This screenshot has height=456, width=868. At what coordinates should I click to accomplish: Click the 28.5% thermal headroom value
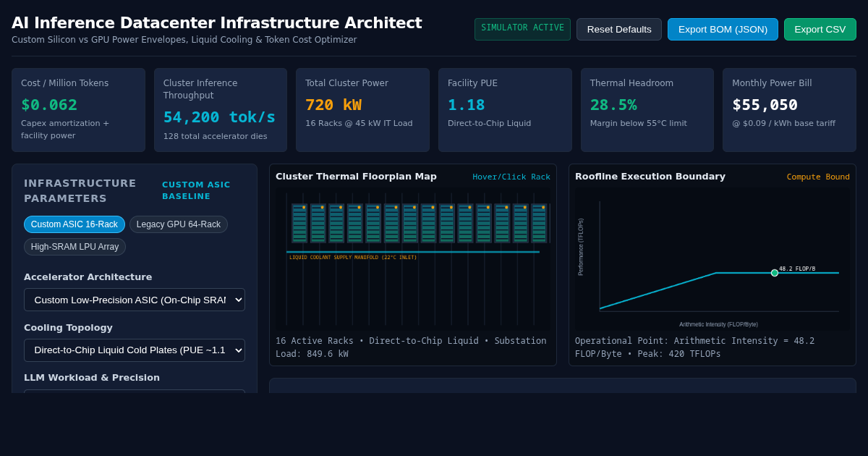tap(613, 105)
